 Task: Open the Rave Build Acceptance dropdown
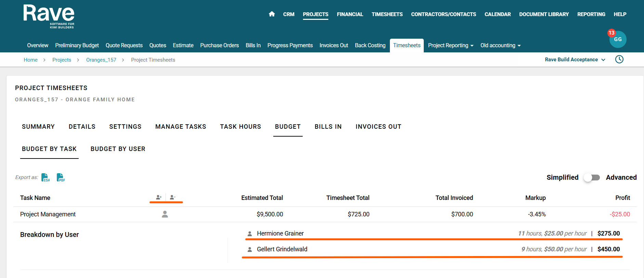tap(575, 60)
